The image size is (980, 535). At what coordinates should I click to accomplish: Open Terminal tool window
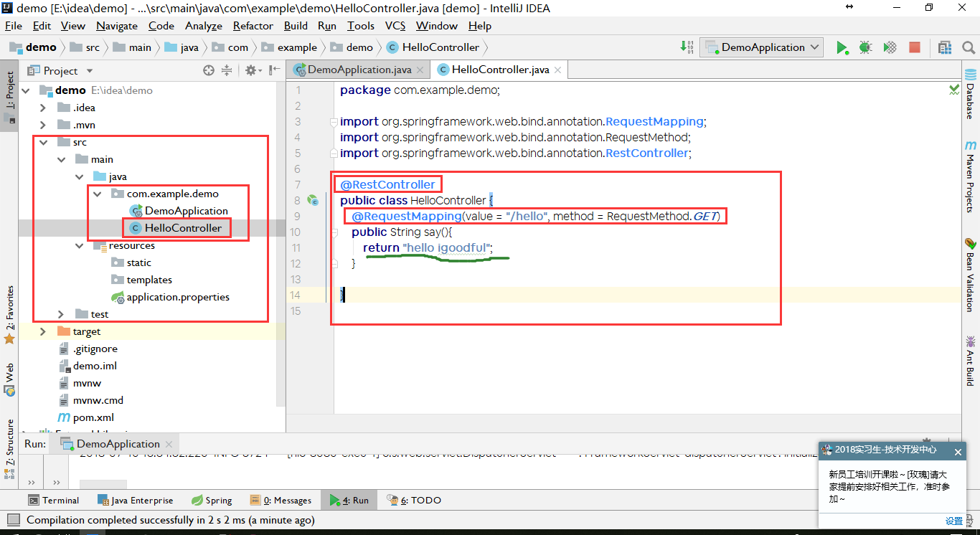[53, 500]
